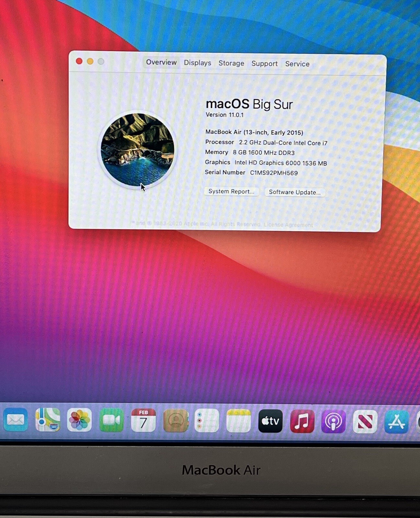The width and height of the screenshot is (420, 518).
Task: Click the Big Sur circular artwork
Action: click(x=137, y=150)
